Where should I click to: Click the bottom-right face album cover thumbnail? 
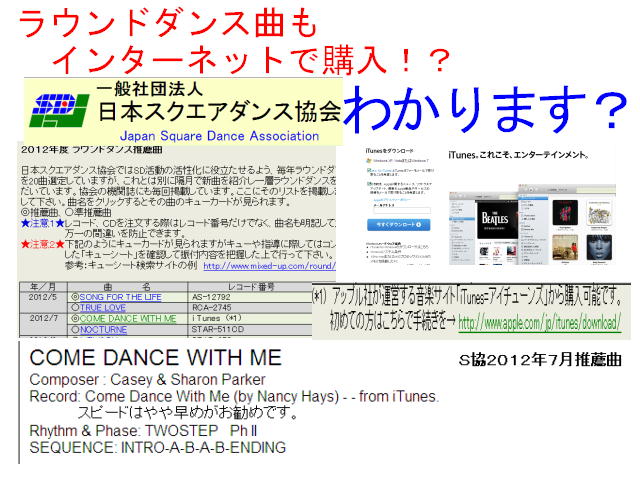[x=599, y=247]
